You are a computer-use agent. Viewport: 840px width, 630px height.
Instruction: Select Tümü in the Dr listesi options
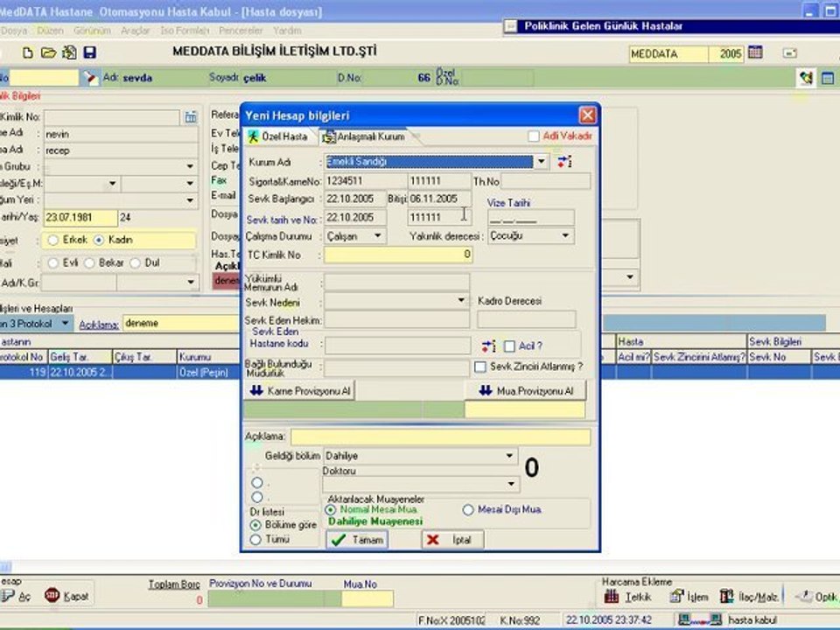(x=256, y=540)
